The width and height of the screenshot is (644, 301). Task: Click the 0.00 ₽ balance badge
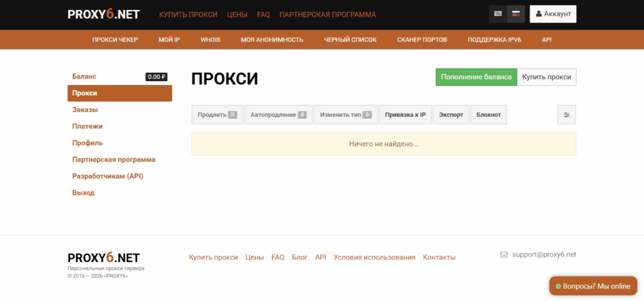(157, 77)
